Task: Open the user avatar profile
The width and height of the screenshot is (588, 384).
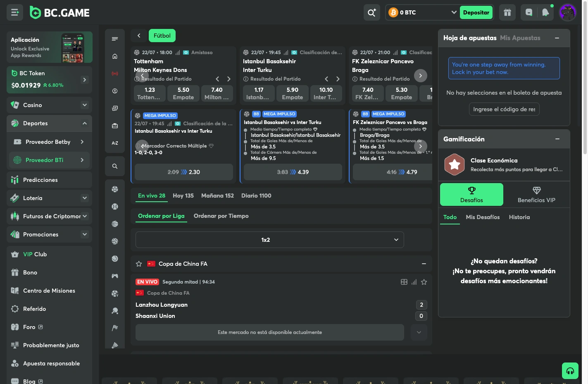Action: pyautogui.click(x=567, y=12)
